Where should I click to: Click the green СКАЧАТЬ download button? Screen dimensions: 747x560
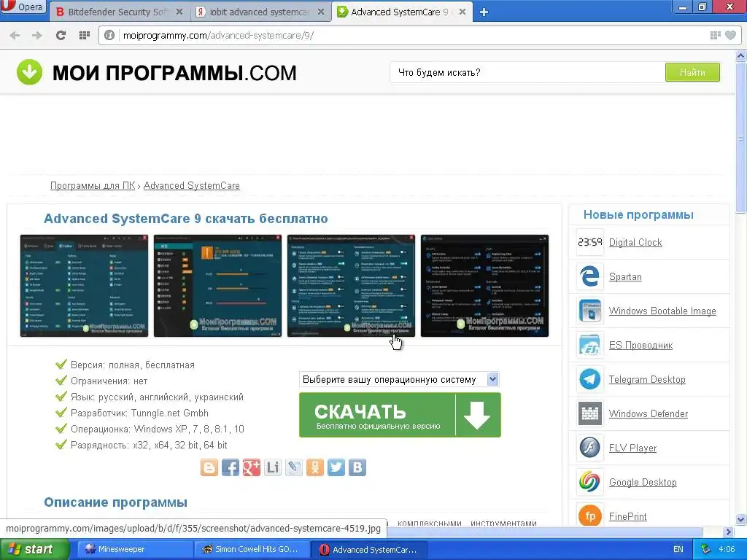400,415
